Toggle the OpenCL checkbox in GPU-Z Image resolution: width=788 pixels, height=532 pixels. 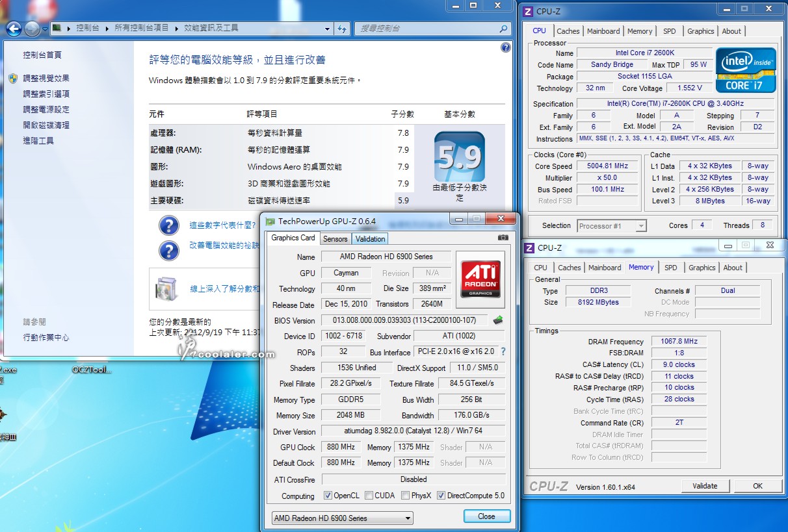coord(328,496)
